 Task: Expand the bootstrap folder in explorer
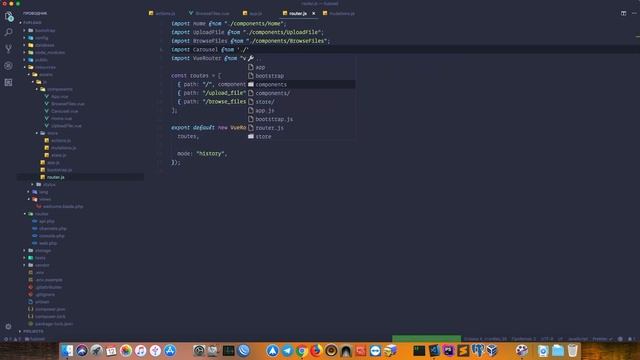coord(45,31)
